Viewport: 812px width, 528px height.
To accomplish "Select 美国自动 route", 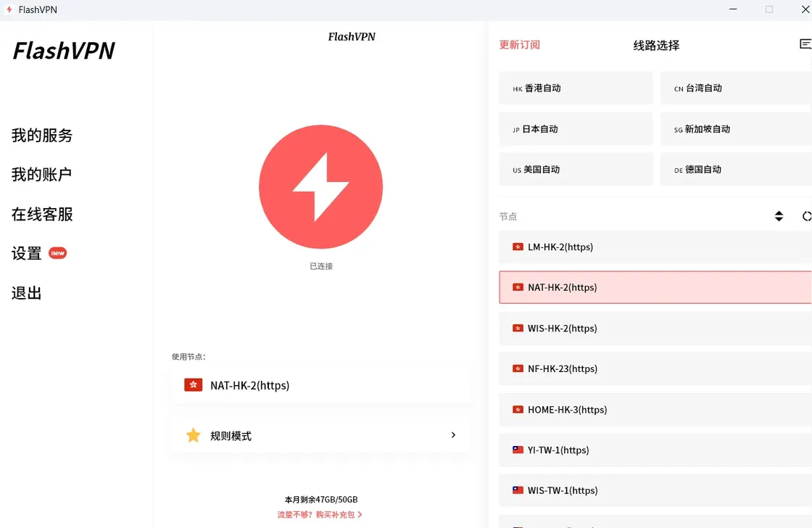I will [576, 170].
